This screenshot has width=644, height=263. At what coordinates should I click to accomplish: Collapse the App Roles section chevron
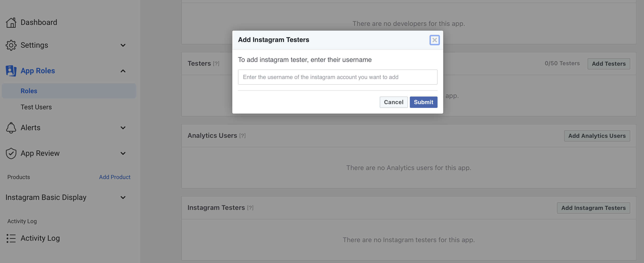[x=123, y=71]
